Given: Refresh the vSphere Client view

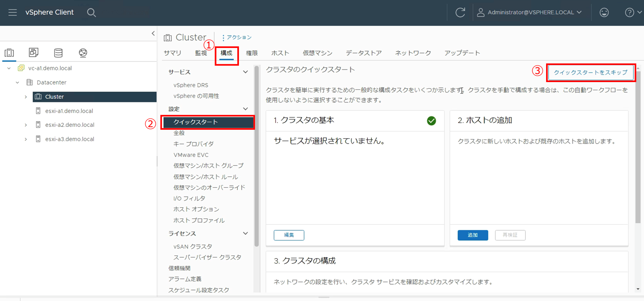Looking at the screenshot, I should pyautogui.click(x=460, y=13).
